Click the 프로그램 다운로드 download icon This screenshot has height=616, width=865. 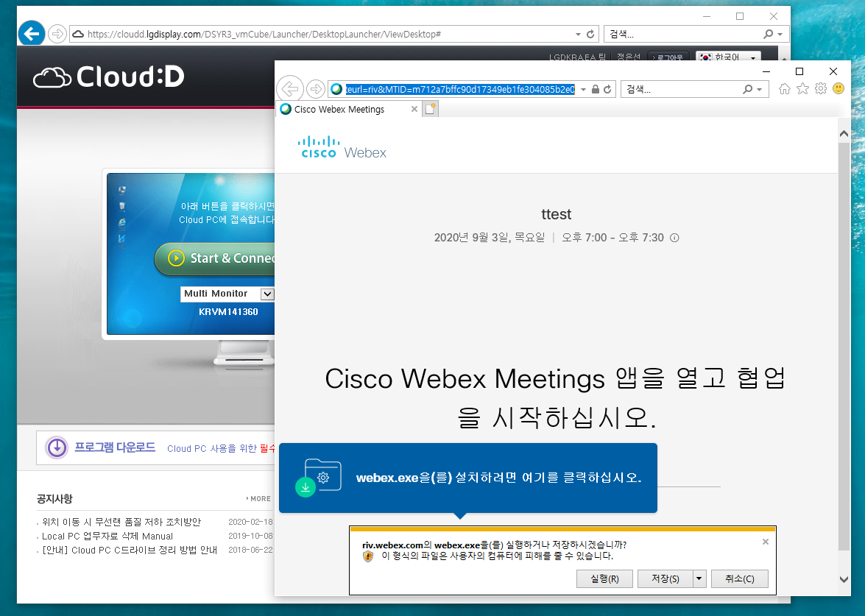tap(57, 447)
